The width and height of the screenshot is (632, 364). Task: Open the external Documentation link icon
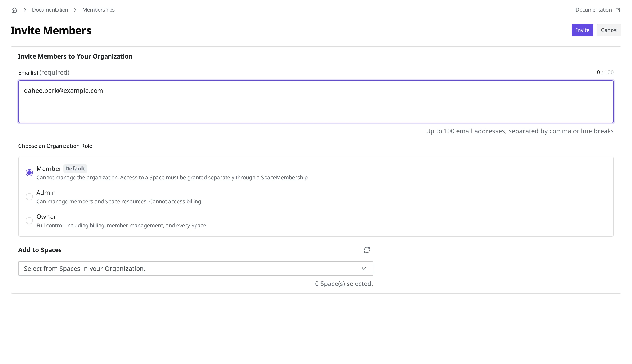(x=618, y=10)
